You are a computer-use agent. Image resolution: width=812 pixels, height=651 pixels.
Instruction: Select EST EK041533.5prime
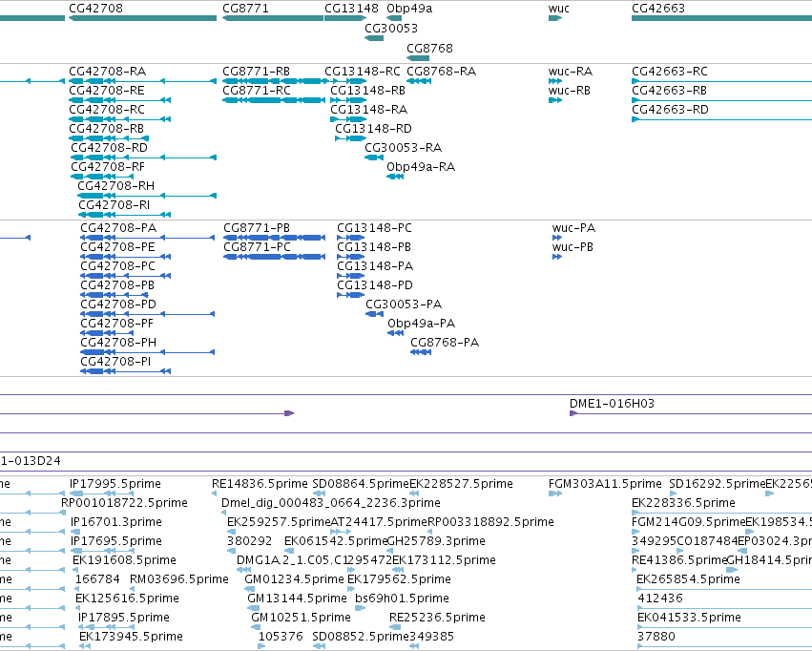pos(689,618)
